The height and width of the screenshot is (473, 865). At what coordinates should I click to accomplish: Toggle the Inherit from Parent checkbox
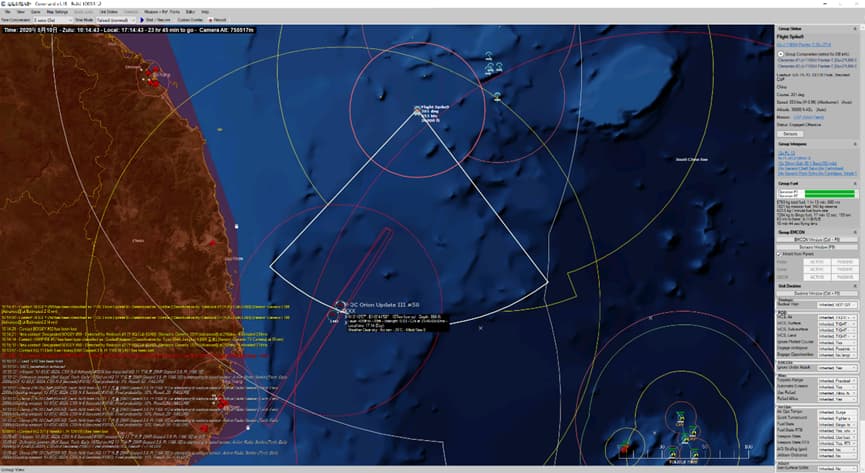pyautogui.click(x=779, y=254)
